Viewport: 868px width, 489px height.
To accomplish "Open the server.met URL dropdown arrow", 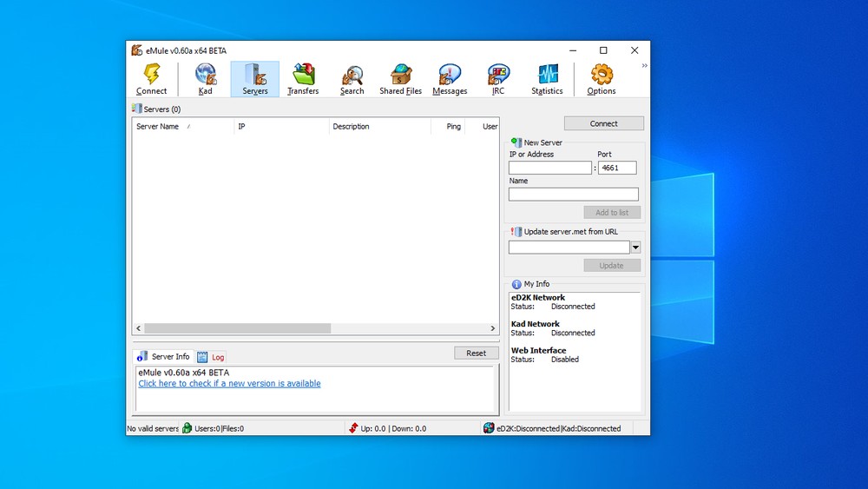I will 635,248.
